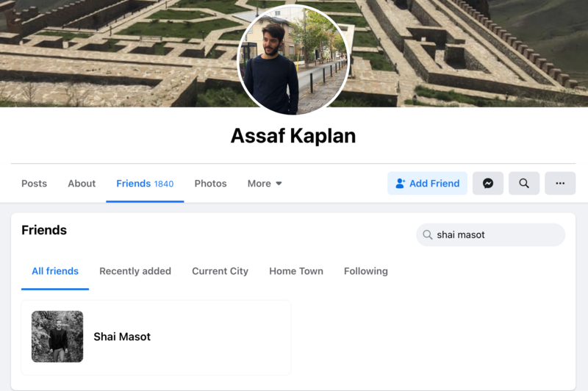Switch to the Following tab

(365, 271)
